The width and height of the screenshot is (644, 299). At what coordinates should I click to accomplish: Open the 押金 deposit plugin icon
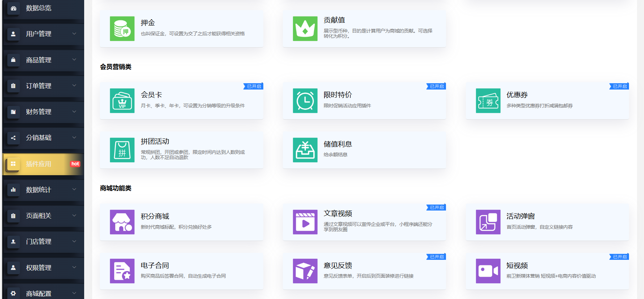(x=122, y=29)
